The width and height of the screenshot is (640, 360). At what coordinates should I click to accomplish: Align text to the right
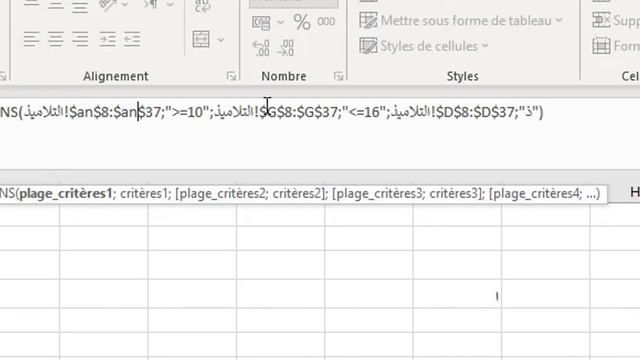80,39
